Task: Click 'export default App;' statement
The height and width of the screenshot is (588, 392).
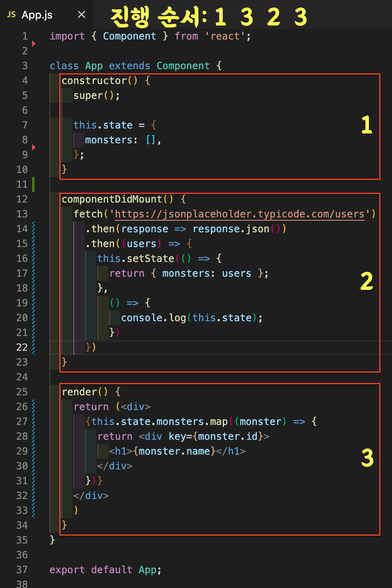Action: click(106, 570)
